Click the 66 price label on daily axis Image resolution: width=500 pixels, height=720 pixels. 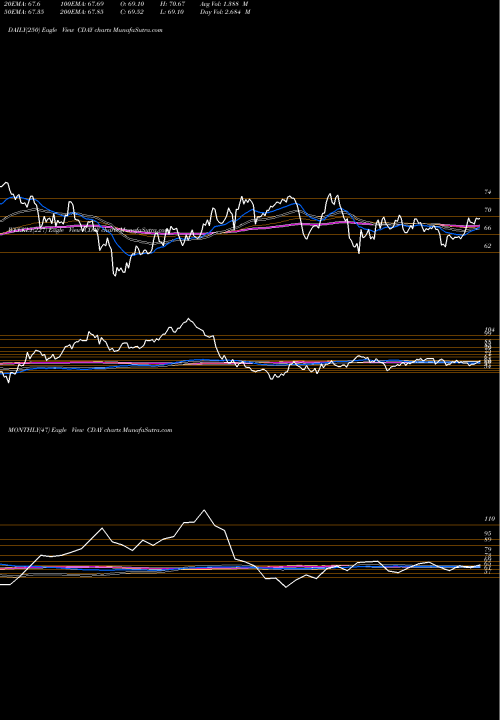488,228
